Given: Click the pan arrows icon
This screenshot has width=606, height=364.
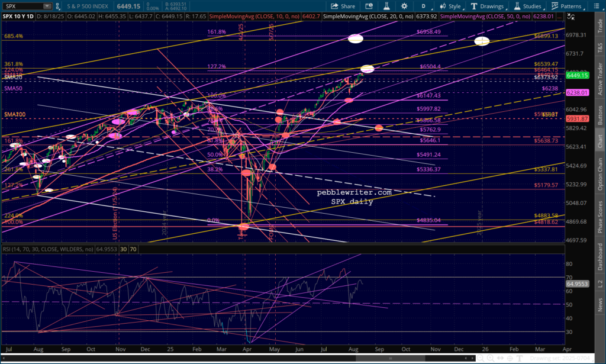Looking at the screenshot, I should (x=500, y=358).
